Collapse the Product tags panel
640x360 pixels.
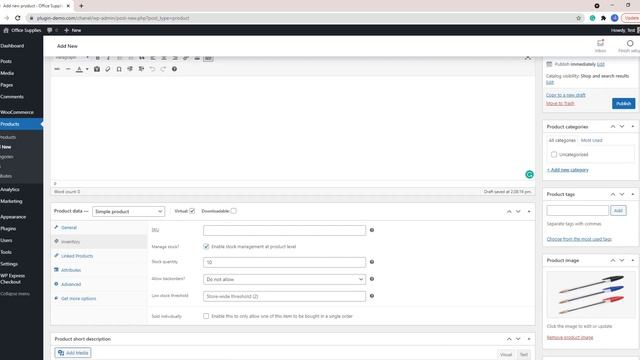pyautogui.click(x=633, y=194)
